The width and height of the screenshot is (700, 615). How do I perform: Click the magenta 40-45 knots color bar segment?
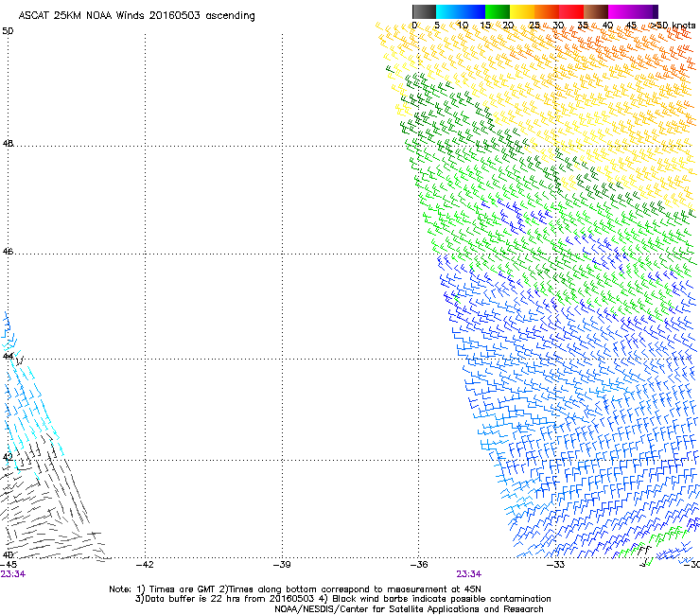pos(621,11)
